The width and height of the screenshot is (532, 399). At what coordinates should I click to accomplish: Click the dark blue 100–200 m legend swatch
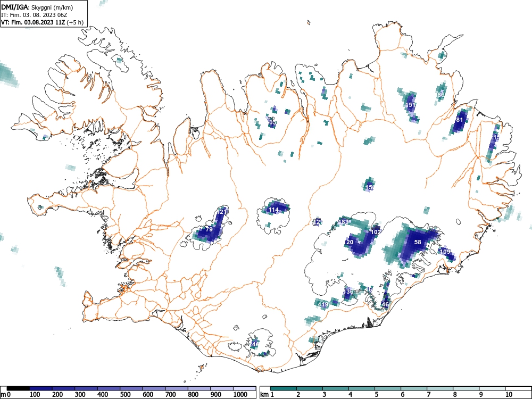click(x=41, y=388)
